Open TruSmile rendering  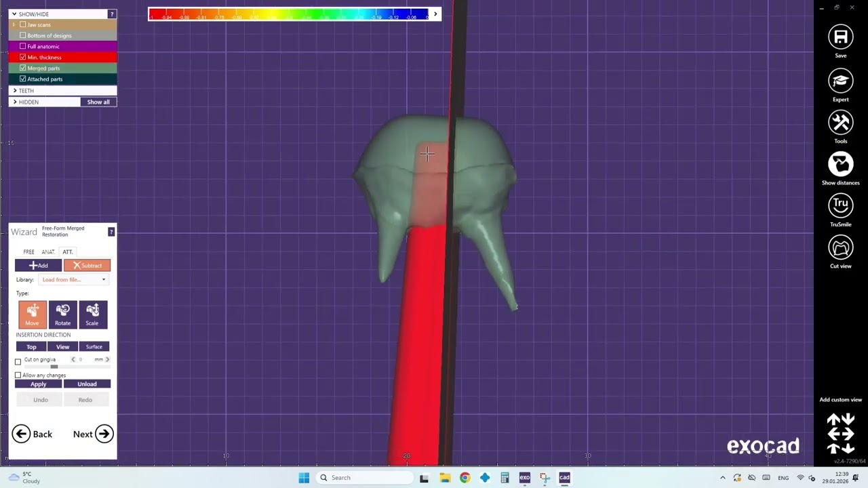(840, 206)
